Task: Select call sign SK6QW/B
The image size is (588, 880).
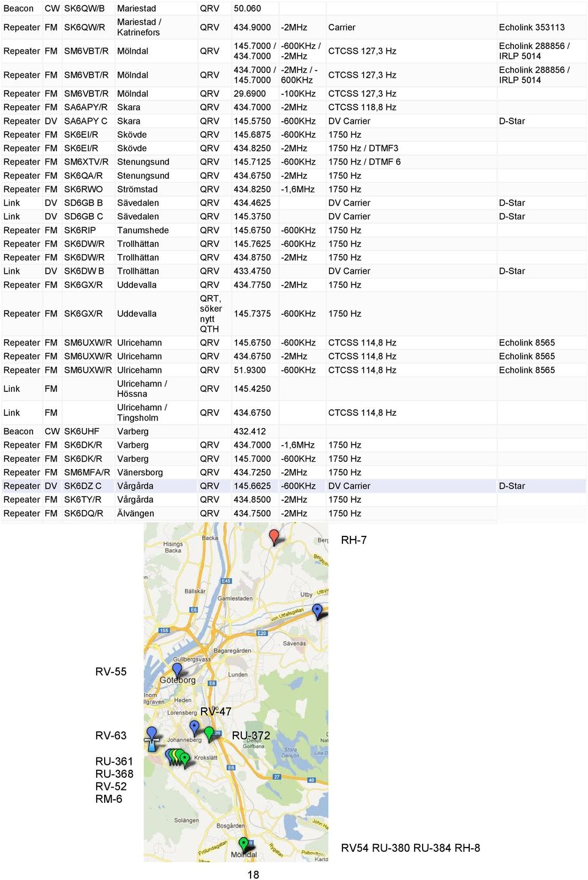Action: (x=85, y=9)
